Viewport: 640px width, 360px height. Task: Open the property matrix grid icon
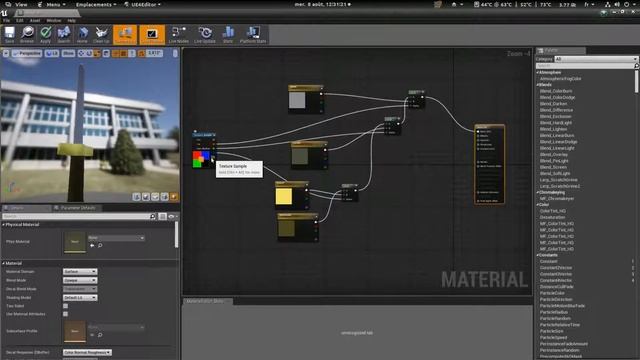coord(162,216)
